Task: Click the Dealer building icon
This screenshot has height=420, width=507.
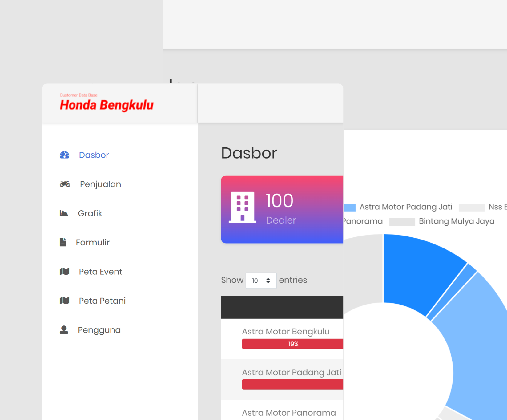Action: [x=243, y=207]
